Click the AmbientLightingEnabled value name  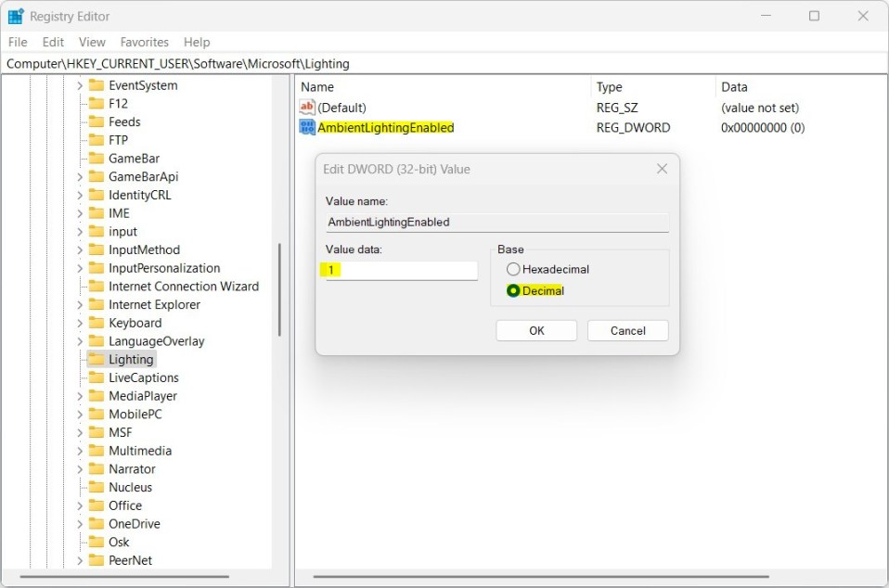click(x=385, y=127)
